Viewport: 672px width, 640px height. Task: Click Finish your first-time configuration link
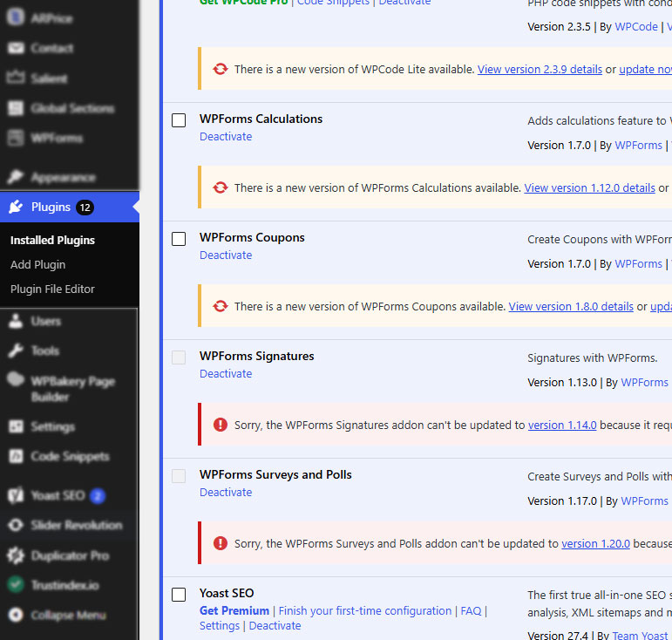click(x=365, y=611)
